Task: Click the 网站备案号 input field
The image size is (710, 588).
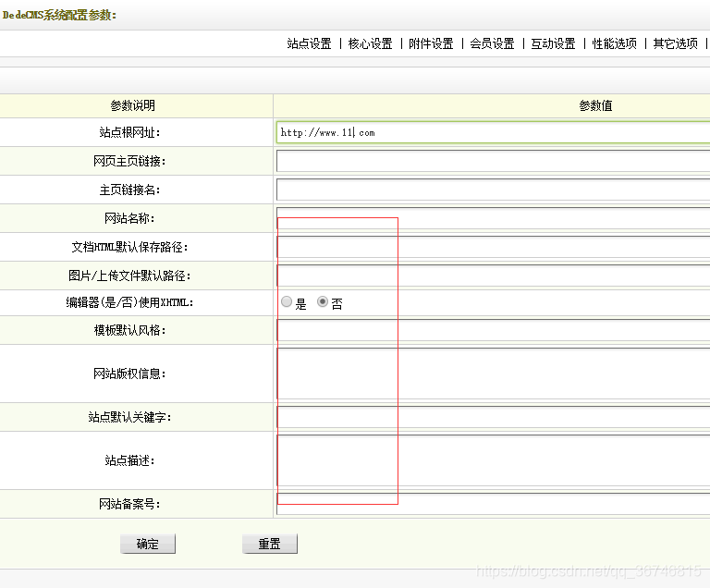Action: click(x=493, y=504)
